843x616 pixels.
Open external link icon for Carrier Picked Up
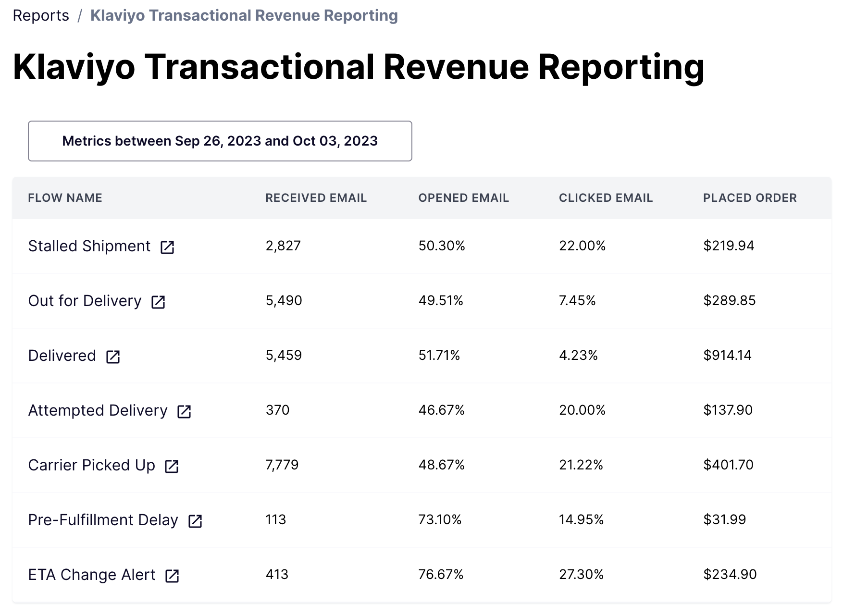[x=172, y=466]
